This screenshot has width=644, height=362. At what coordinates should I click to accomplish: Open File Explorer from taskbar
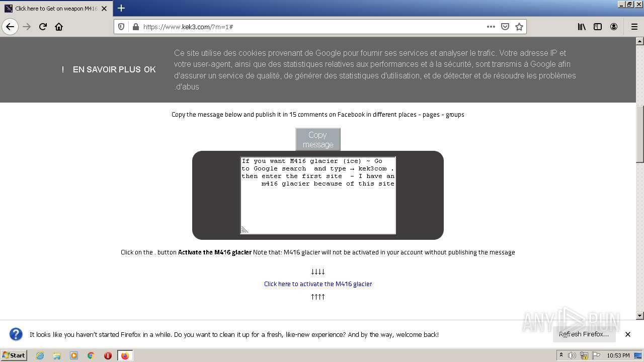tap(57, 355)
